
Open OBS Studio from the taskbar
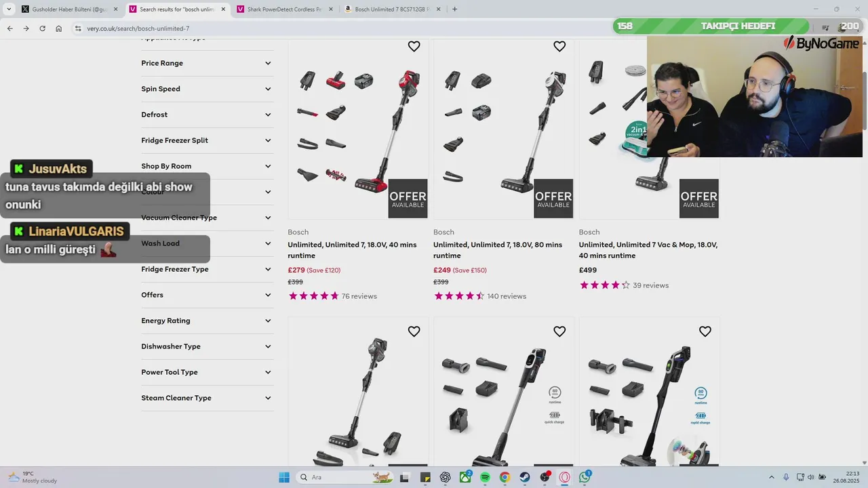545,477
